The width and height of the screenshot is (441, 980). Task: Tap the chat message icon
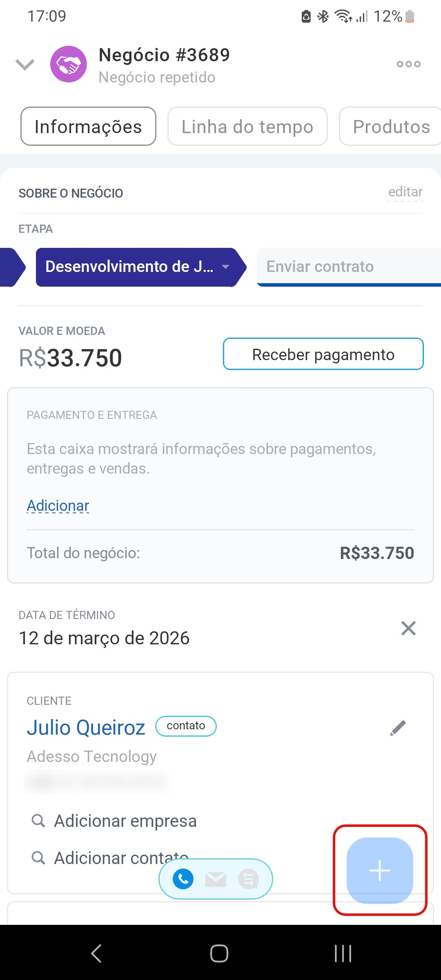[x=248, y=879]
